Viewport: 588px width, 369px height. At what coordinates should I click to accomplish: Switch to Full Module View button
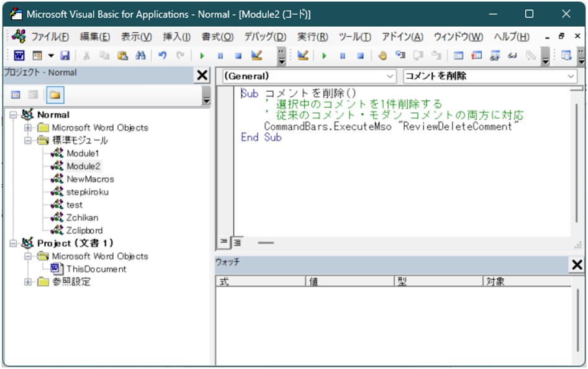[237, 242]
